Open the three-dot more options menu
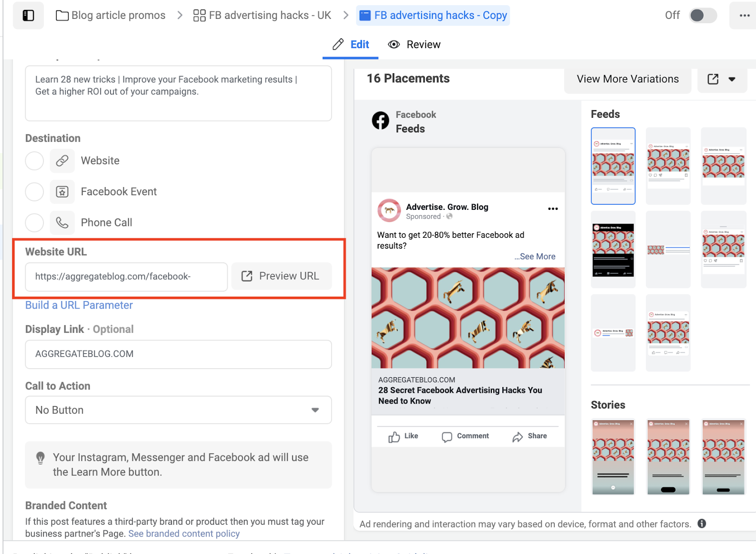 click(x=745, y=16)
